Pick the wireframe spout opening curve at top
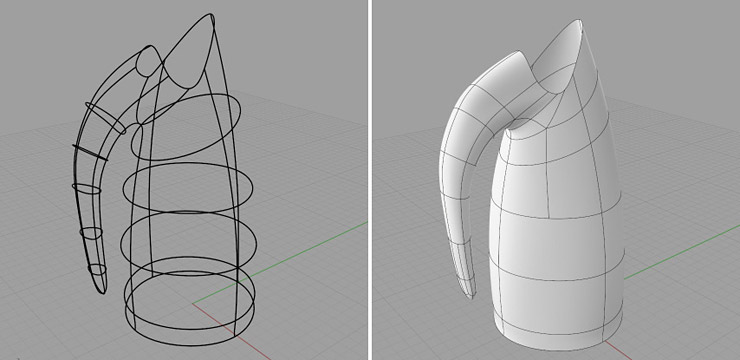Viewport: 740px width, 360px height. pos(189,50)
